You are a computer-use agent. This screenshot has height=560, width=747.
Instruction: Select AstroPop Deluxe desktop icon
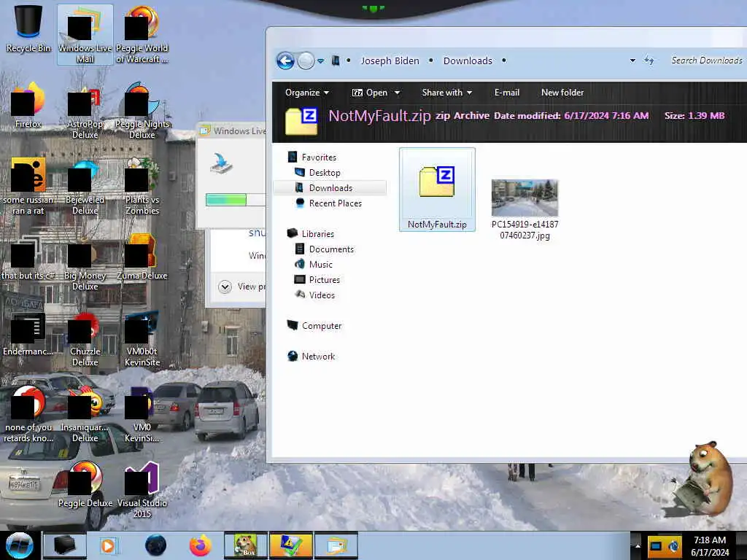(85, 111)
